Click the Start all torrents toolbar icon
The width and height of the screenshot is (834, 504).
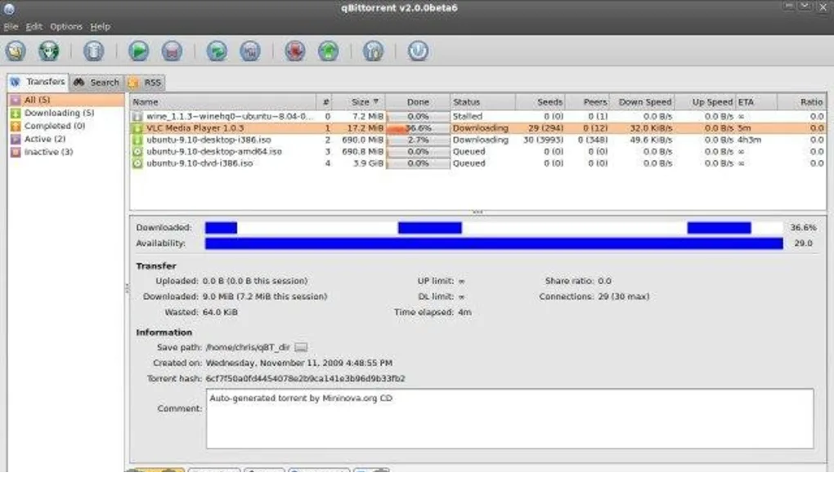coord(217,51)
